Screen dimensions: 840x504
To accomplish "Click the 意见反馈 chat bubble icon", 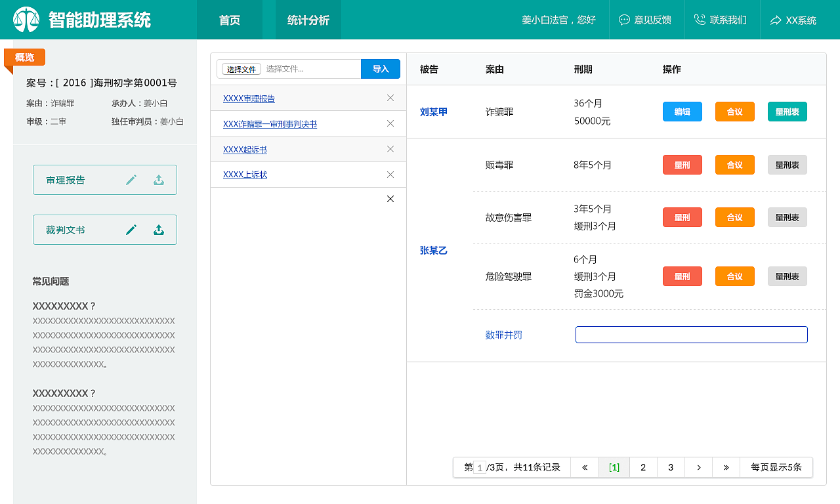I will click(x=624, y=20).
